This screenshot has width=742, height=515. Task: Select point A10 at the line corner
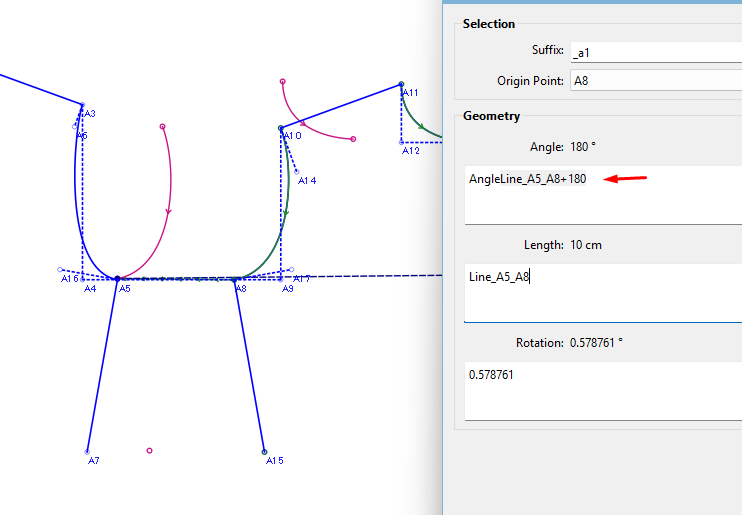pyautogui.click(x=281, y=128)
